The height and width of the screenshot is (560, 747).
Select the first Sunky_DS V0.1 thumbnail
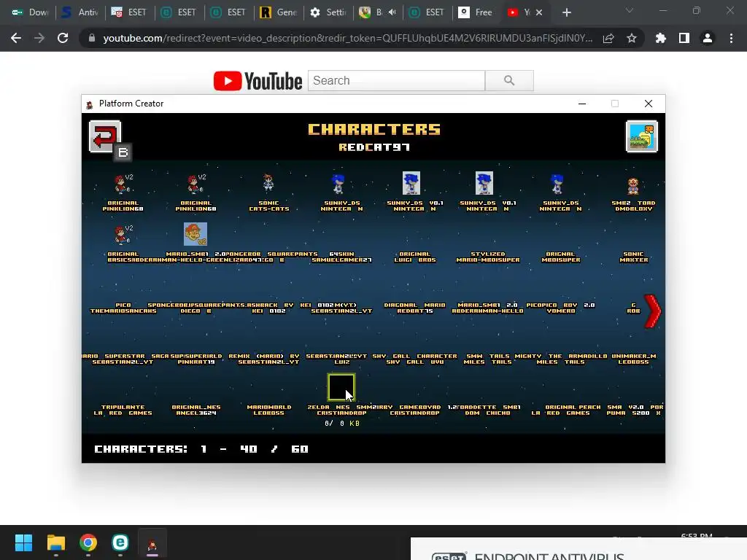(411, 183)
